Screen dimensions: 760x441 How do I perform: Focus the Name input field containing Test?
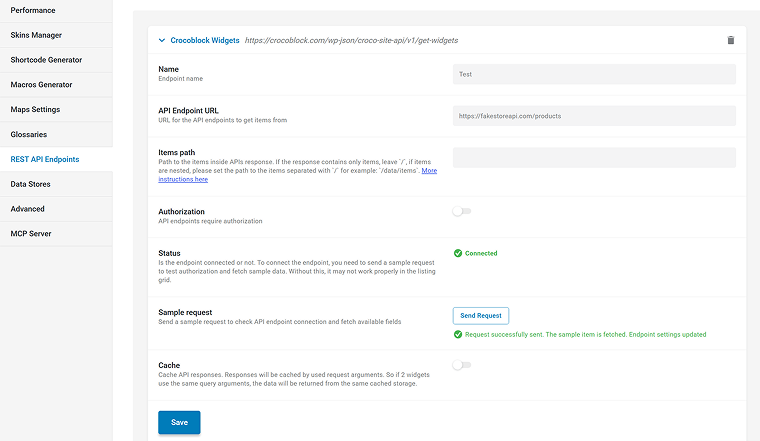click(x=594, y=74)
